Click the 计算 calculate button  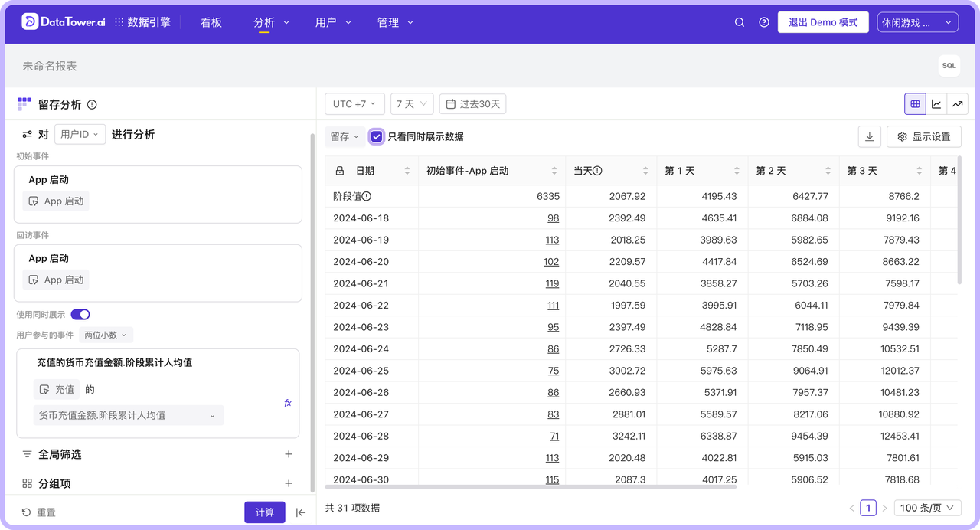pos(264,512)
